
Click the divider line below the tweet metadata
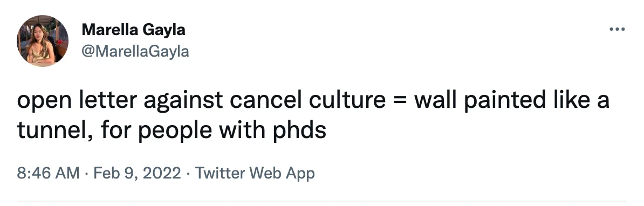pos(322,202)
